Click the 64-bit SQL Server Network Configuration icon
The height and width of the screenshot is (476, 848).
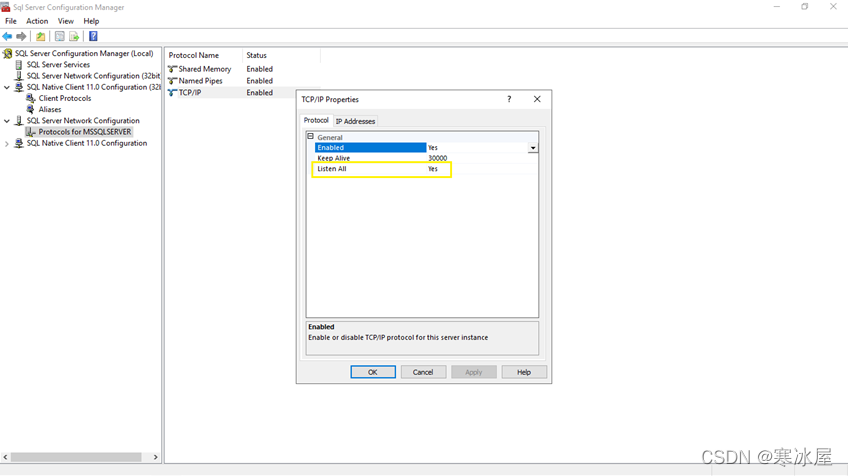[x=19, y=121]
